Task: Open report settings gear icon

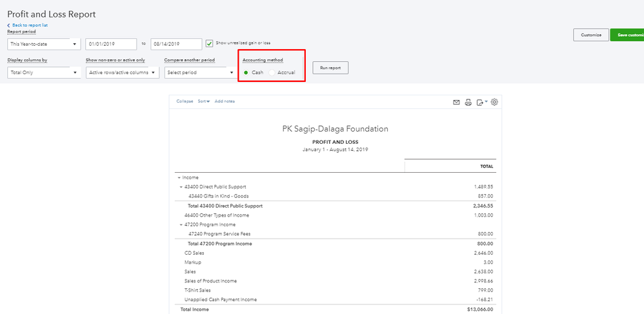Action: (494, 102)
